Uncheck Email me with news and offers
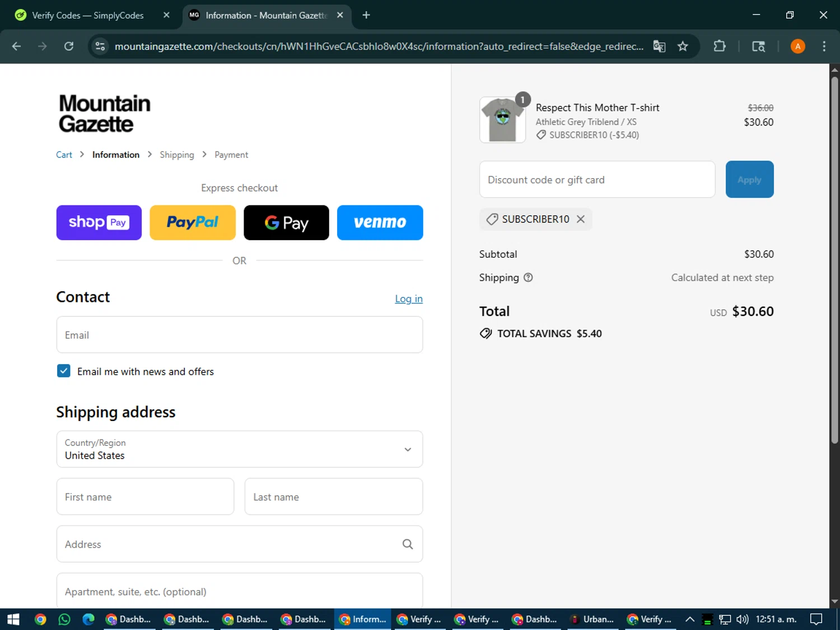 64,371
